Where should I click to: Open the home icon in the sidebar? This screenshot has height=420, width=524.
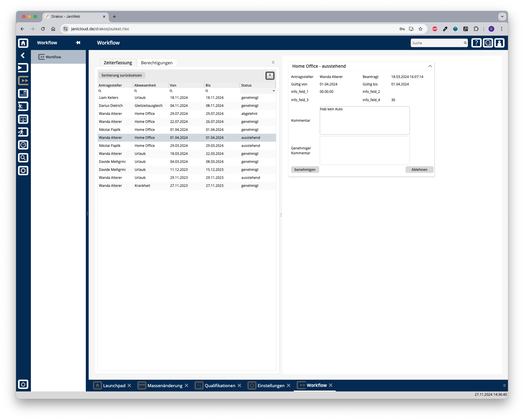click(23, 43)
